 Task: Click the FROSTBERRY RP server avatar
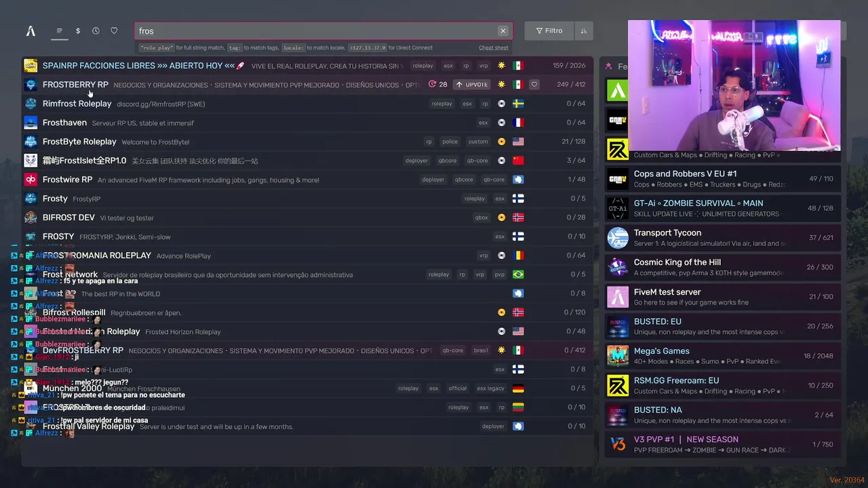(31, 85)
